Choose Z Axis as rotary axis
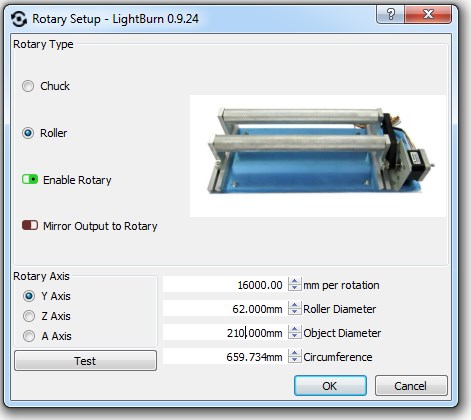The height and width of the screenshot is (420, 471). (29, 316)
